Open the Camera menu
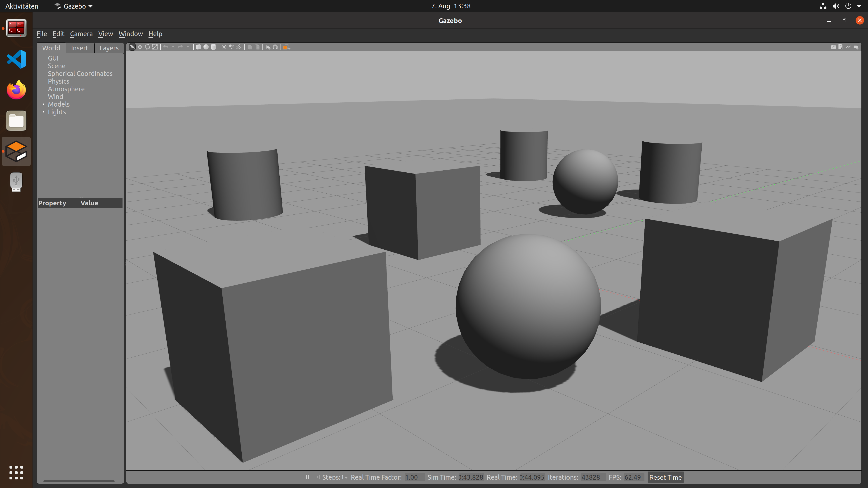Screen dimensions: 868x488 click(x=81, y=34)
